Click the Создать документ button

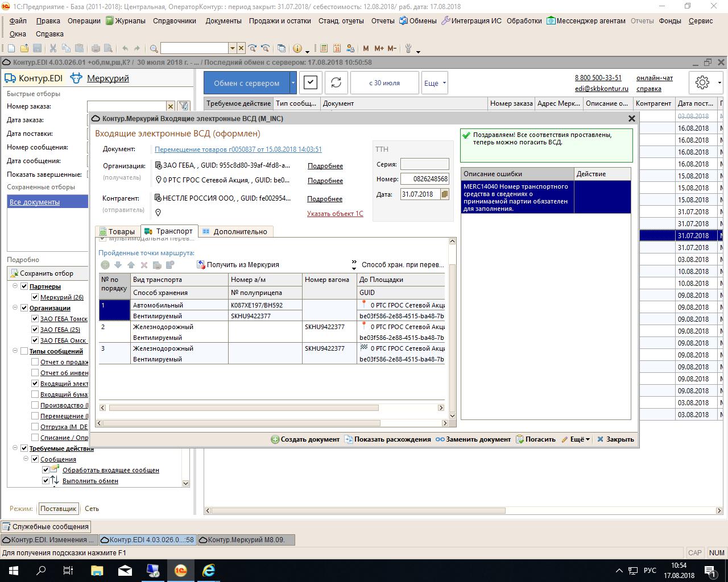point(305,439)
